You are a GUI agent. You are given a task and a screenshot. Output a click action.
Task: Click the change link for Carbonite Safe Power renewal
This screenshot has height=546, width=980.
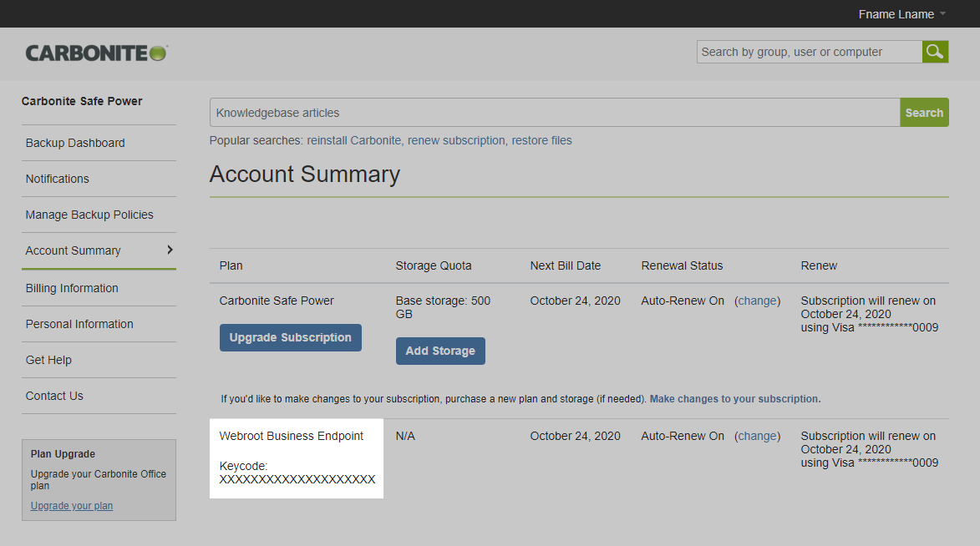click(757, 301)
